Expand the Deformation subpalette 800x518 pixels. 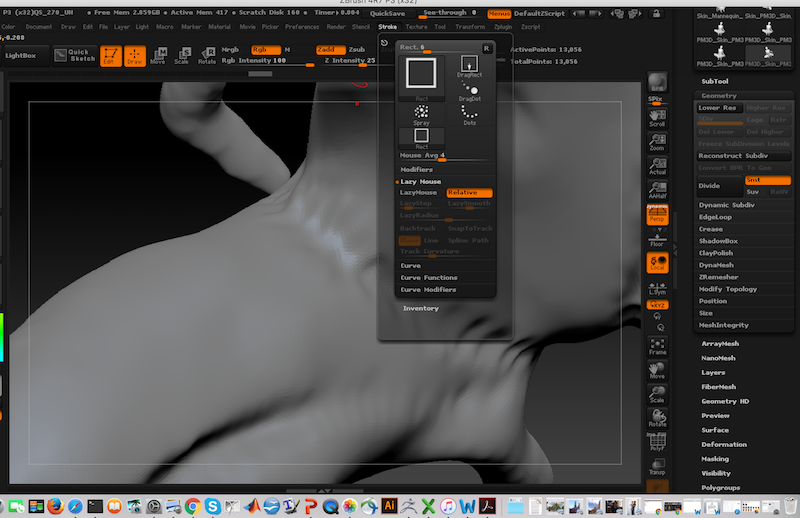(x=723, y=445)
